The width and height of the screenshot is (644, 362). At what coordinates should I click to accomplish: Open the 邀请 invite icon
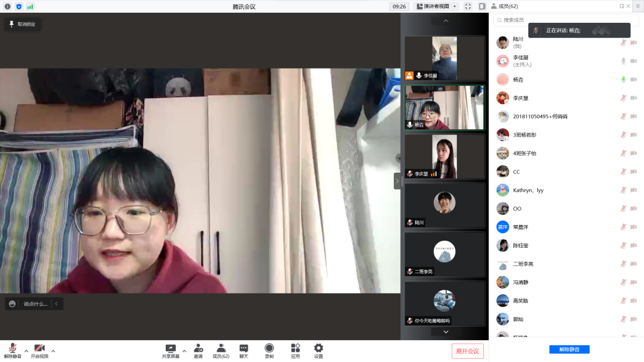[x=198, y=351]
